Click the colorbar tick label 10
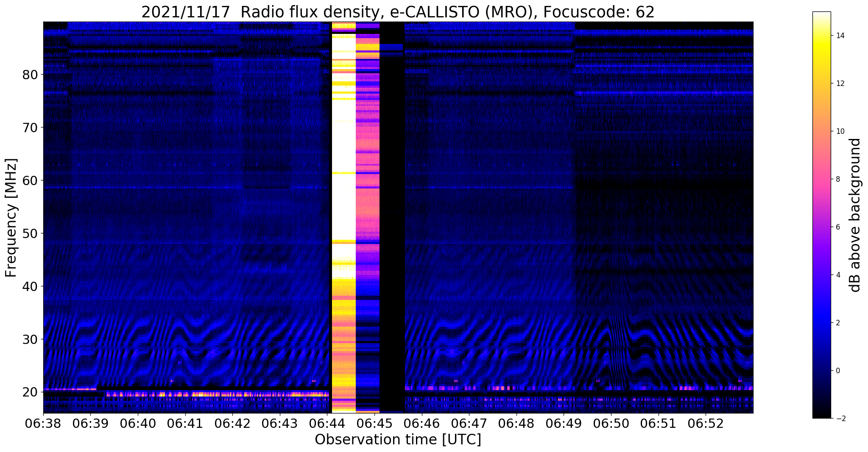The width and height of the screenshot is (868, 452). click(840, 131)
